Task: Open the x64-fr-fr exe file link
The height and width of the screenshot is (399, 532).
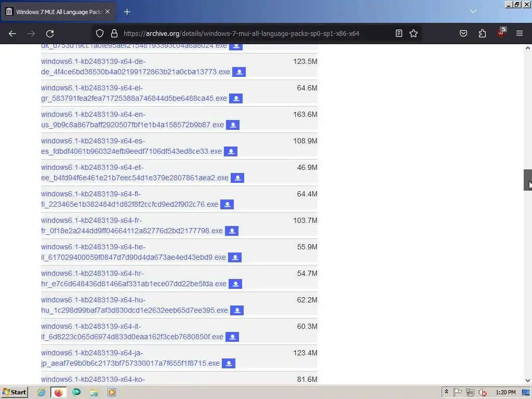Action: tap(132, 225)
